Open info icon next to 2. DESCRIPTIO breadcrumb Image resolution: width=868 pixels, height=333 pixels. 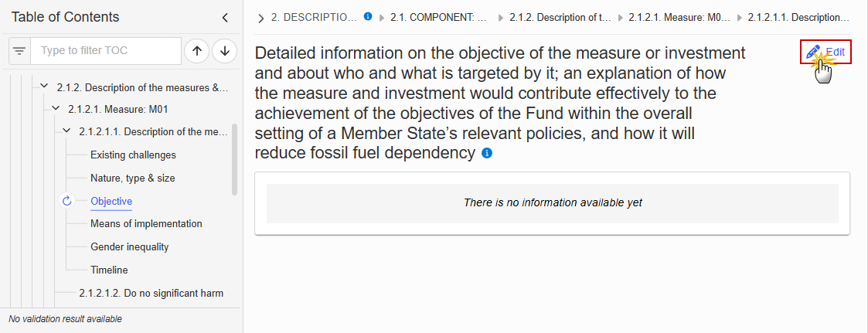pyautogui.click(x=368, y=16)
